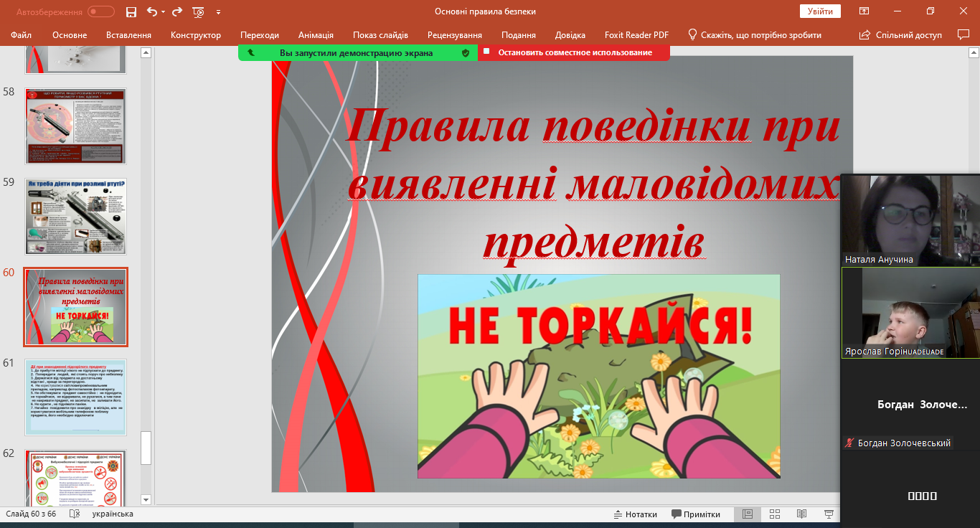Switch to the Показ слайдів tab
Viewport: 980px width, 528px height.
coord(380,34)
